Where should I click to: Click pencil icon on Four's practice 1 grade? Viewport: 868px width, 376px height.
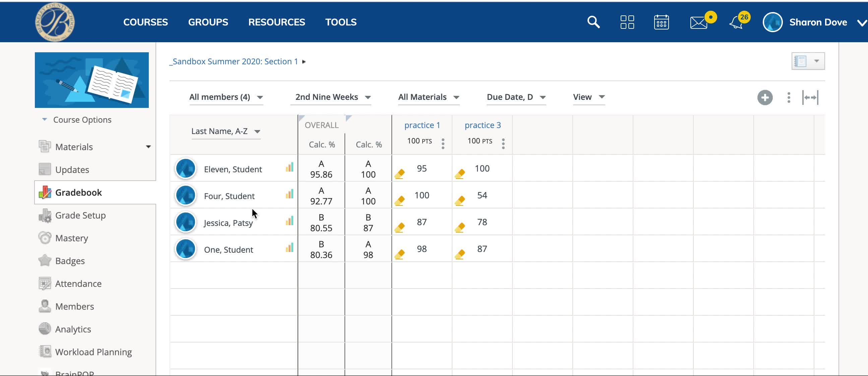(399, 201)
